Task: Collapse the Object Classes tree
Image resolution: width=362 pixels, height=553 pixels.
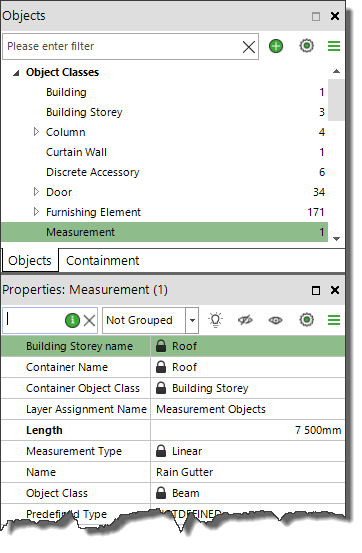Action: (16, 73)
